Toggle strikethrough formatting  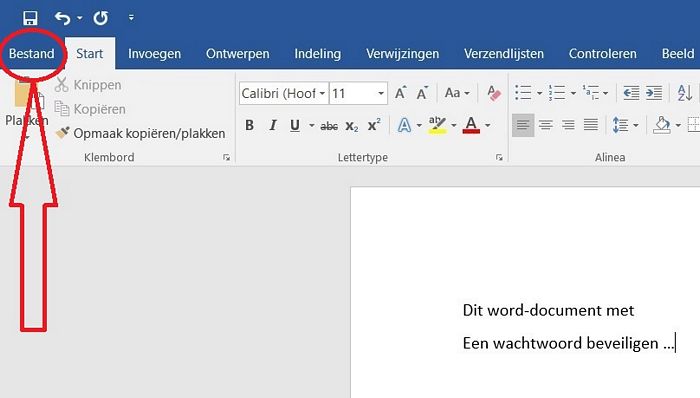329,126
